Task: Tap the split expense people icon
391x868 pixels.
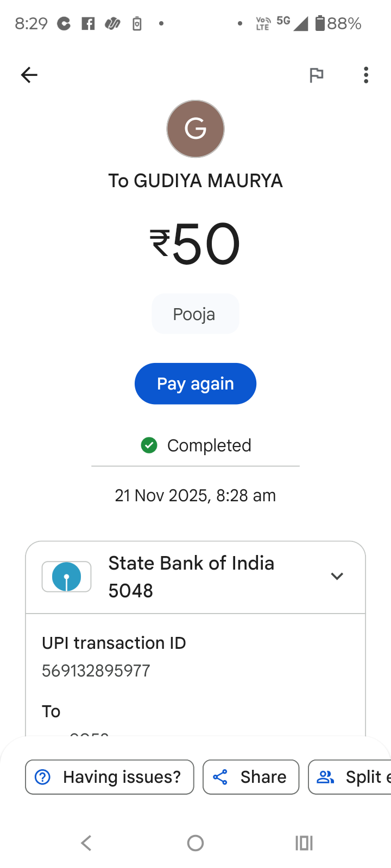Action: (x=325, y=777)
